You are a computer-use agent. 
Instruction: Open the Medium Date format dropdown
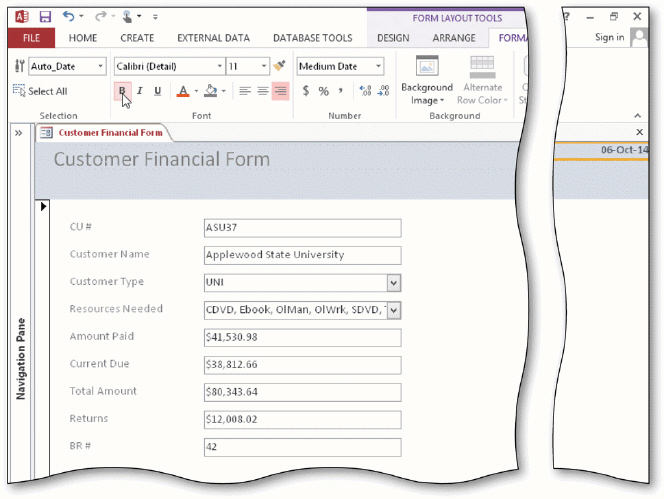[x=378, y=66]
